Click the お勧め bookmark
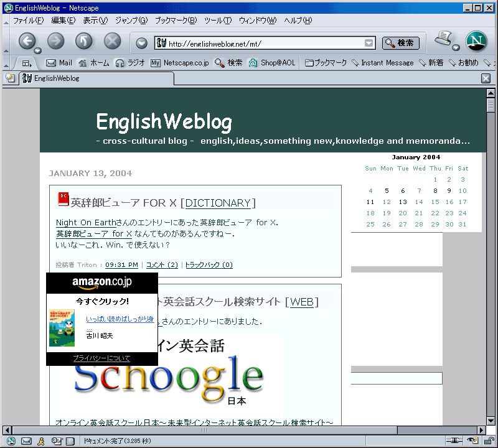Viewport: 498px width, 448px height. point(463,63)
